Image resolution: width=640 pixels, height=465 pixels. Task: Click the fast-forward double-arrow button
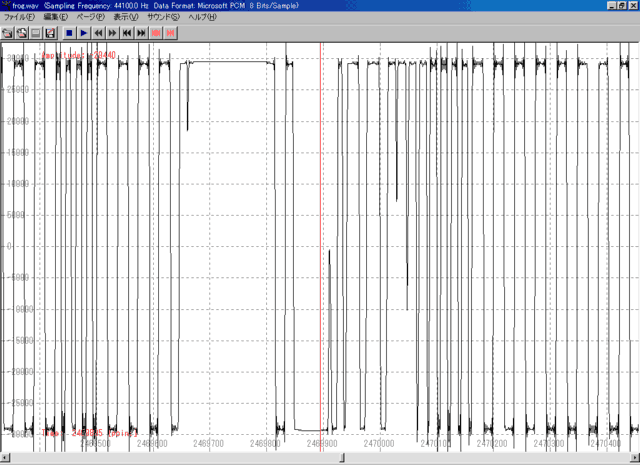(x=113, y=33)
